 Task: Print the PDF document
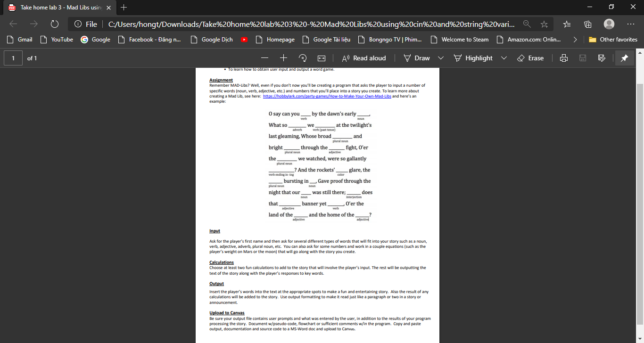click(563, 58)
